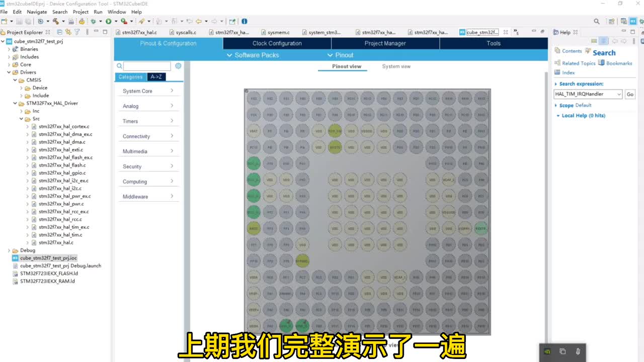644x362 pixels.
Task: Click the Show in external window Help icon
Action: click(x=594, y=41)
